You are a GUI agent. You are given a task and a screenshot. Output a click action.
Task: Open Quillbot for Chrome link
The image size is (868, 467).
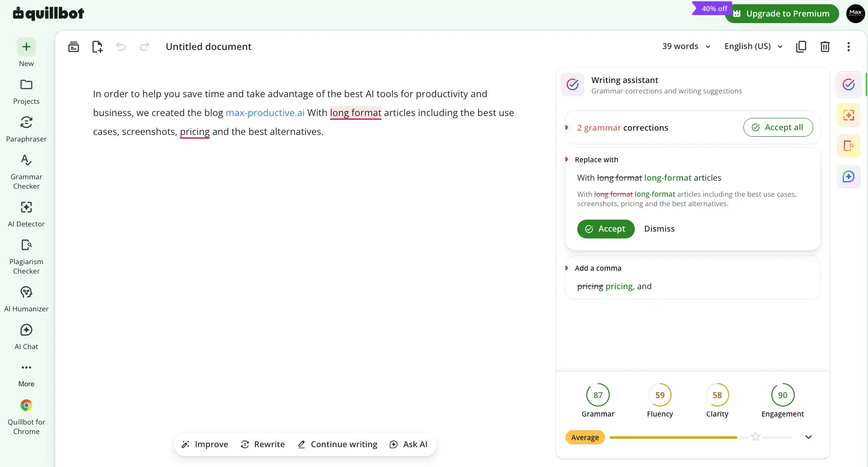[26, 417]
